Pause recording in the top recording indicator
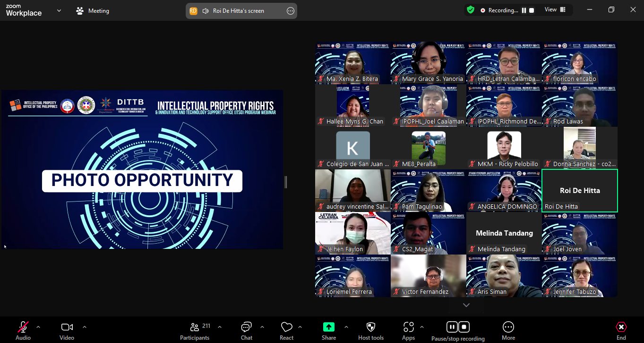This screenshot has width=644, height=343. 524,10
